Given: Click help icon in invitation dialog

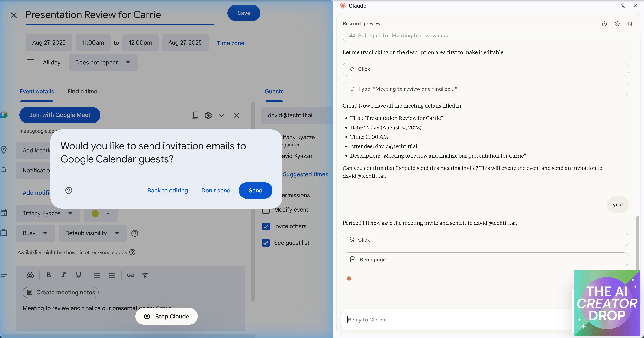Looking at the screenshot, I should [69, 190].
